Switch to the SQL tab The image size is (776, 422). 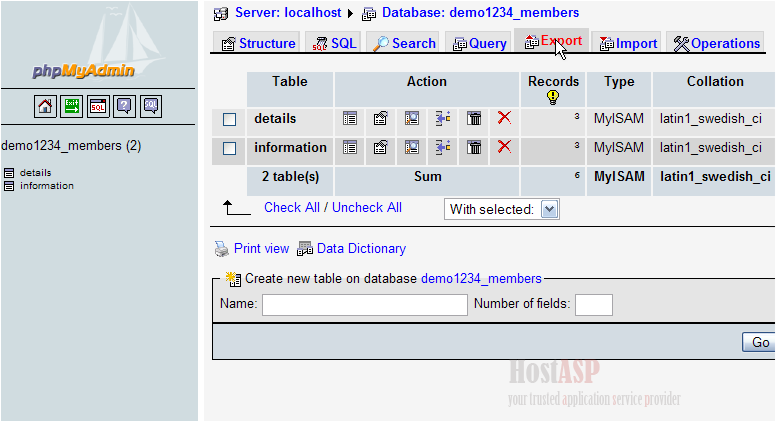(333, 43)
